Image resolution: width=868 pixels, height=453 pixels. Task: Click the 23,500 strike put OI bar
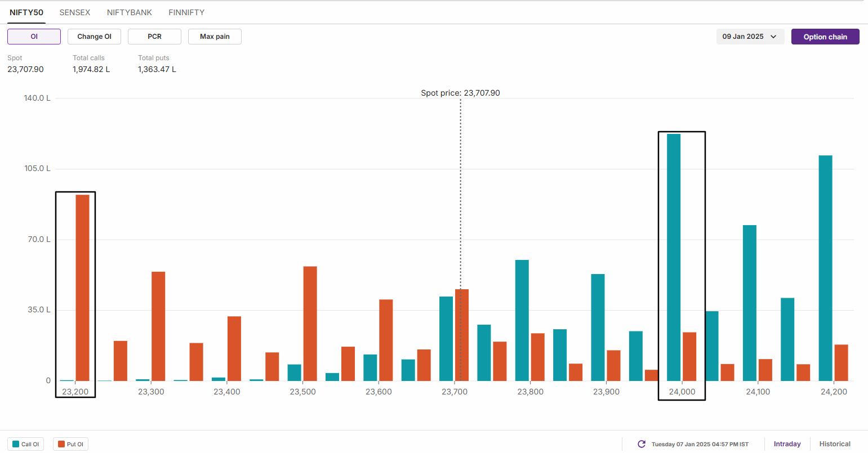point(310,324)
